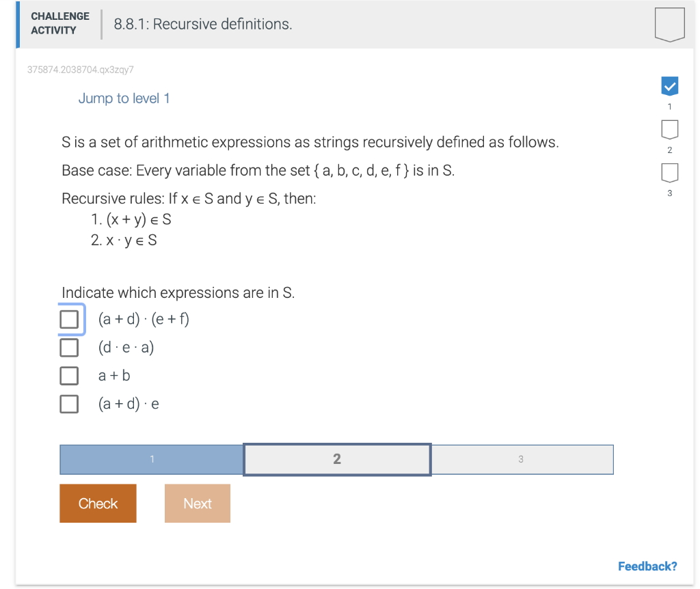Click the shield badge beside the activity title

point(669,24)
